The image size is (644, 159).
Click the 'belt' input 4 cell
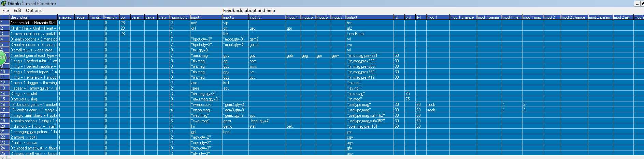point(293,126)
